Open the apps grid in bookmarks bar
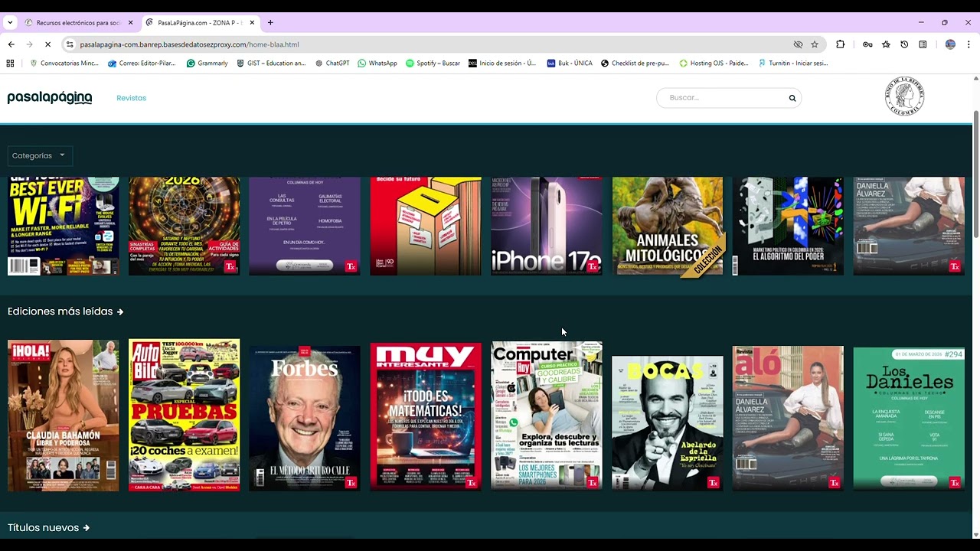980x551 pixels. pyautogui.click(x=10, y=63)
